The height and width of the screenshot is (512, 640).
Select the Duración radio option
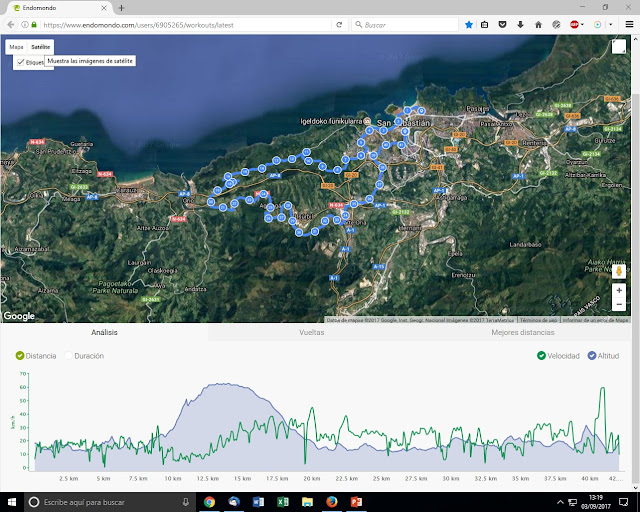[x=69, y=356]
